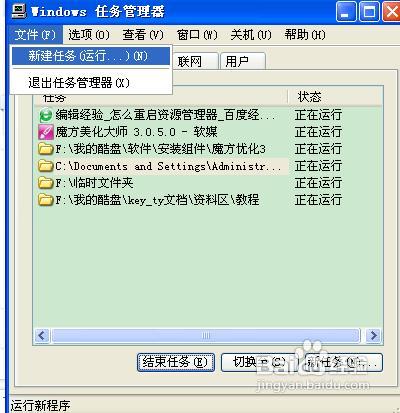This screenshot has height=413, width=400.
Task: Click the left arrow of horizontal scrollbar
Action: [42, 335]
